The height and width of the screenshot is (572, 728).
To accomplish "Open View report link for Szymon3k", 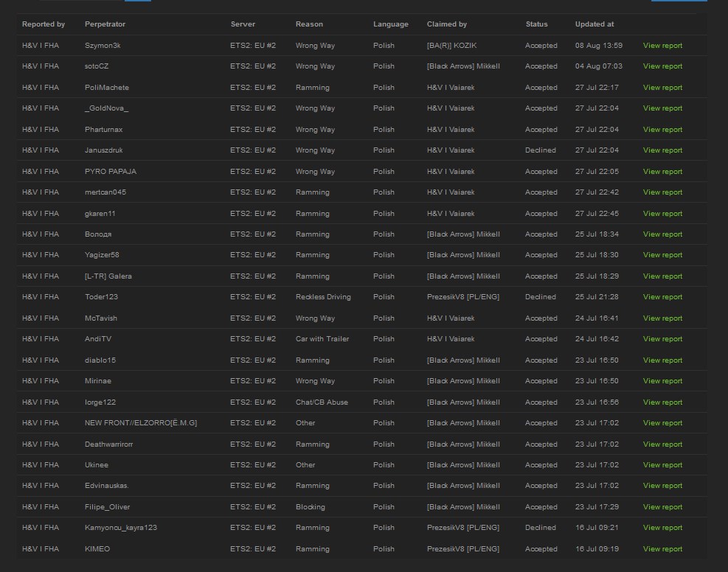I will tap(662, 46).
